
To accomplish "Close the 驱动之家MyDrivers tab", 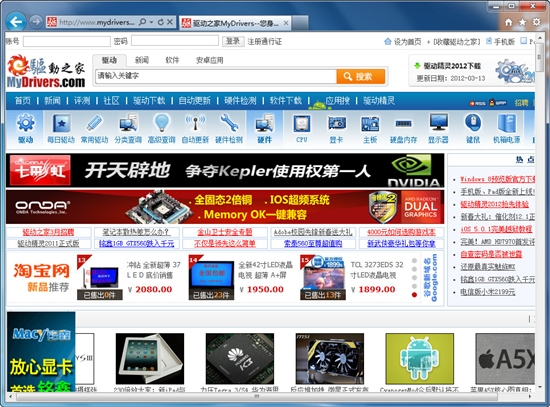I will (286, 23).
